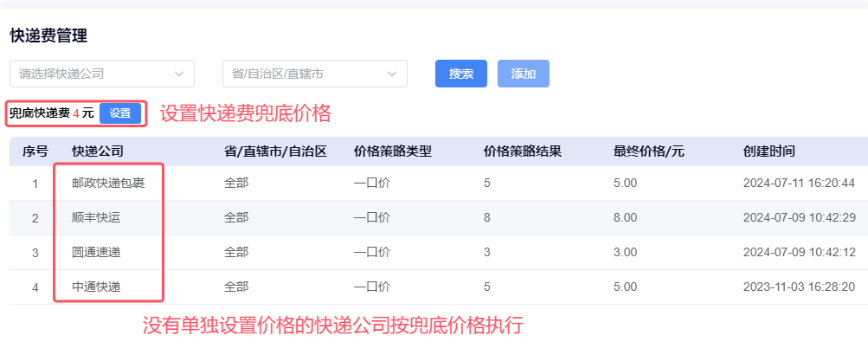868x361 pixels.
Task: Click the 创建时间 column header
Action: (768, 151)
